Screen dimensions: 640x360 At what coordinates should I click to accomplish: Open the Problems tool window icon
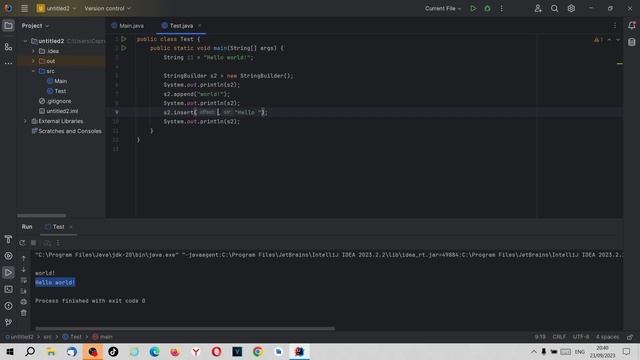(8, 306)
